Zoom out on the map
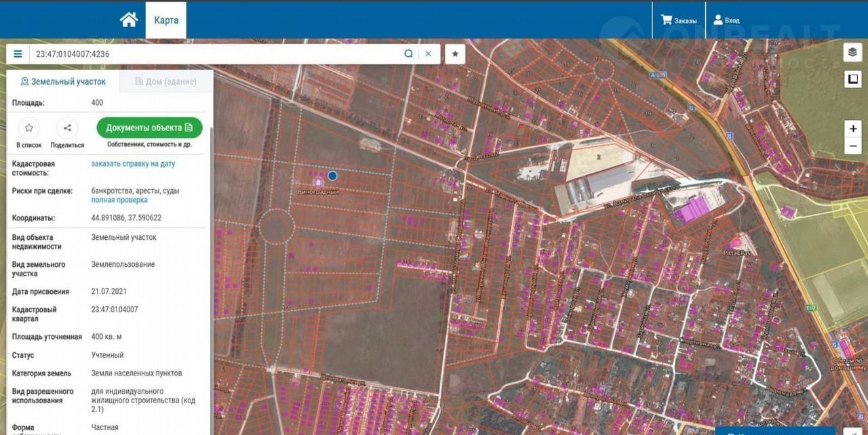This screenshot has width=868, height=435. [x=852, y=145]
